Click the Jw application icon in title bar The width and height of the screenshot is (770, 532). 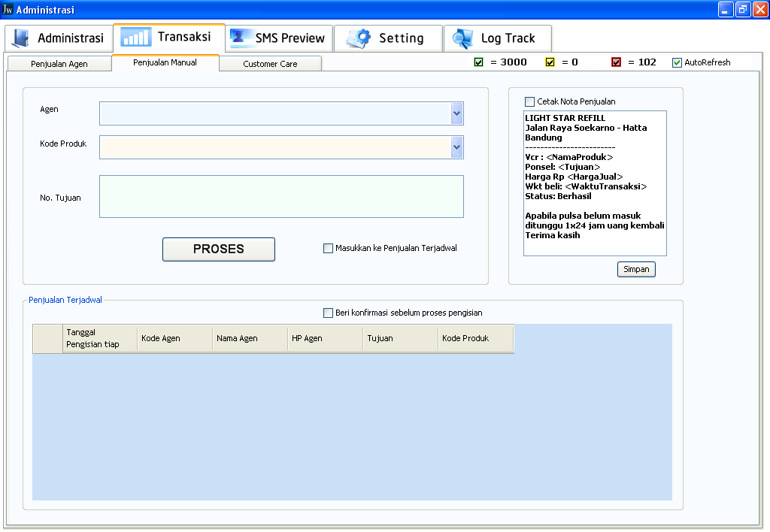click(x=8, y=9)
